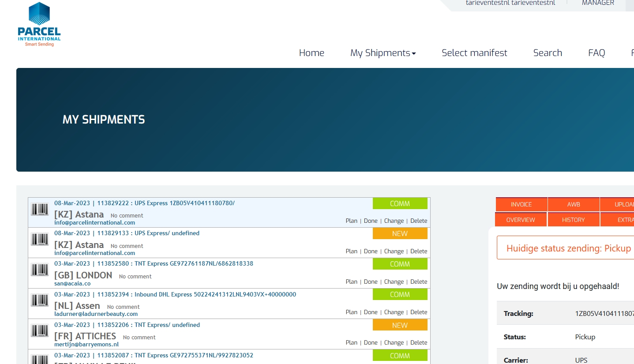
Task: Switch to the INVOICE tab
Action: (521, 205)
